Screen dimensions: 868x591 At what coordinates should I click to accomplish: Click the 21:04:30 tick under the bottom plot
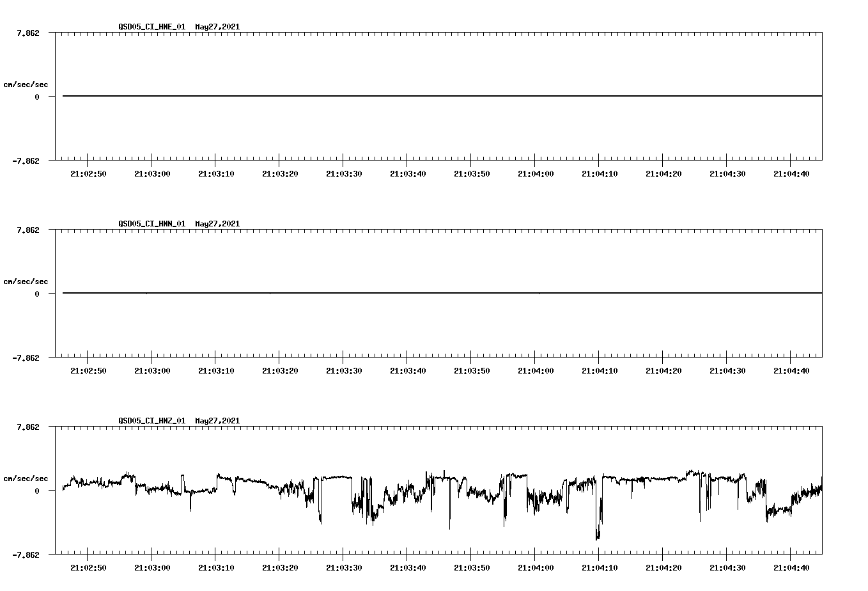[x=727, y=567]
